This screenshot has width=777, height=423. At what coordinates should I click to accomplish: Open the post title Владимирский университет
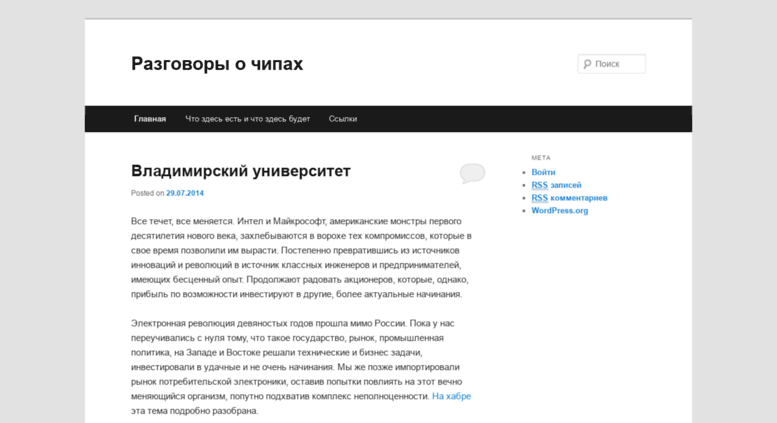pyautogui.click(x=241, y=171)
